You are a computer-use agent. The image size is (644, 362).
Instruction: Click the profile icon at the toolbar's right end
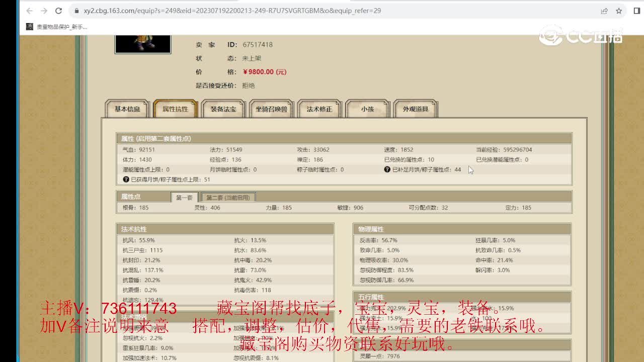pyautogui.click(x=636, y=10)
